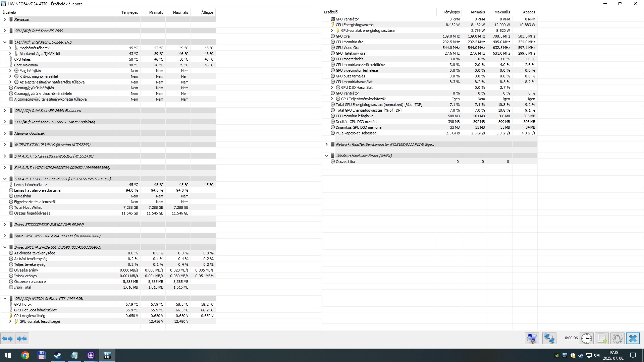Click the expand columns arrows button
The image size is (644, 362).
(7, 339)
